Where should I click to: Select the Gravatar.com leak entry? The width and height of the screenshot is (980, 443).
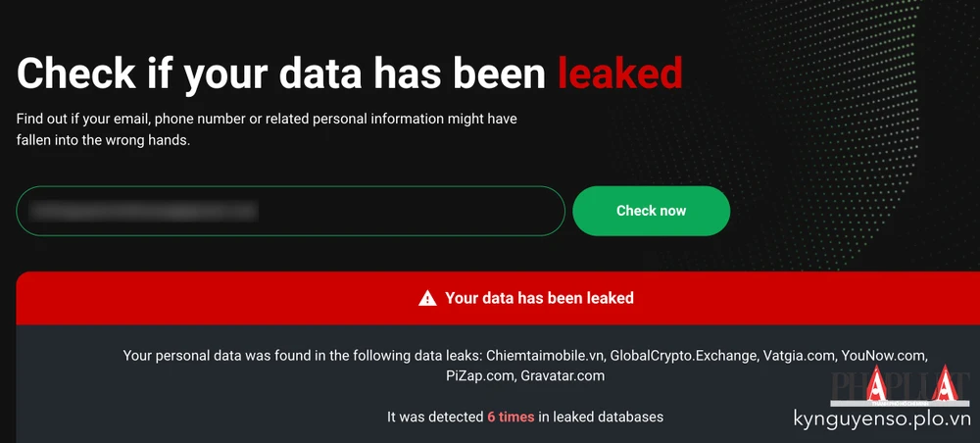tap(563, 375)
